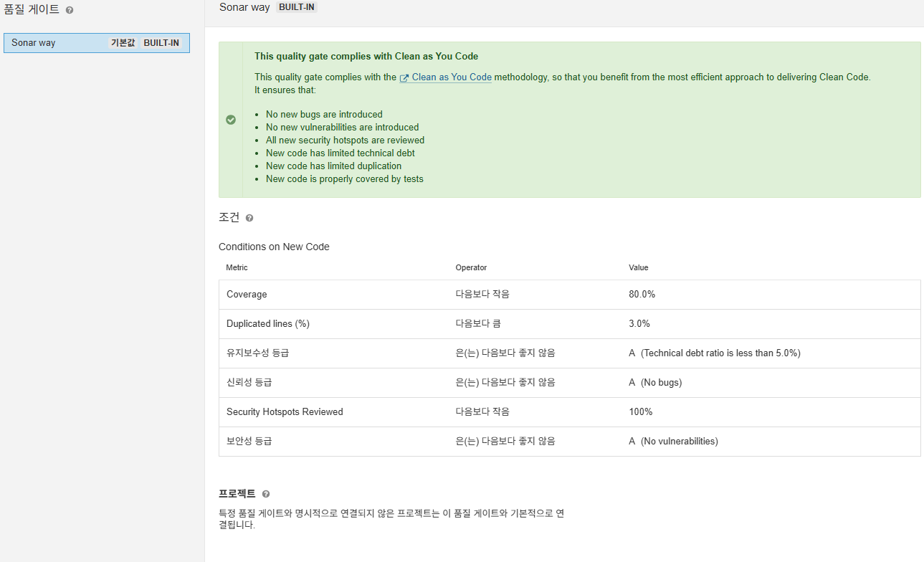924x562 pixels.
Task: Select Sonar way quality gate in sidebar
Action: pyautogui.click(x=97, y=43)
